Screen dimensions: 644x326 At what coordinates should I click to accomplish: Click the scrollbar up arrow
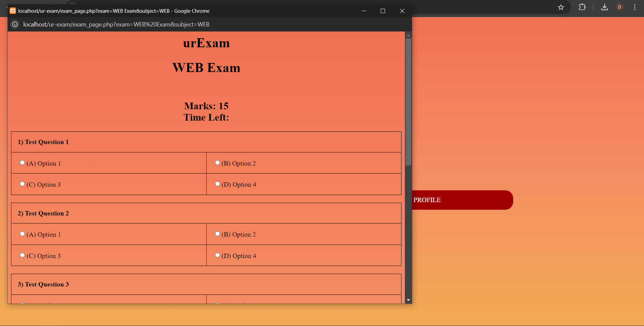pyautogui.click(x=408, y=35)
